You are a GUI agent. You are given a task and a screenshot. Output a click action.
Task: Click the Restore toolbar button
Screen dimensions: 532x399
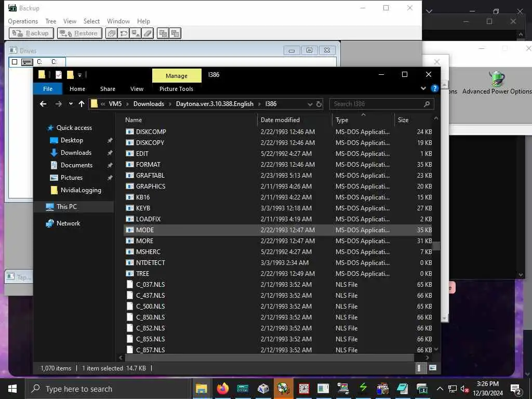(79, 33)
